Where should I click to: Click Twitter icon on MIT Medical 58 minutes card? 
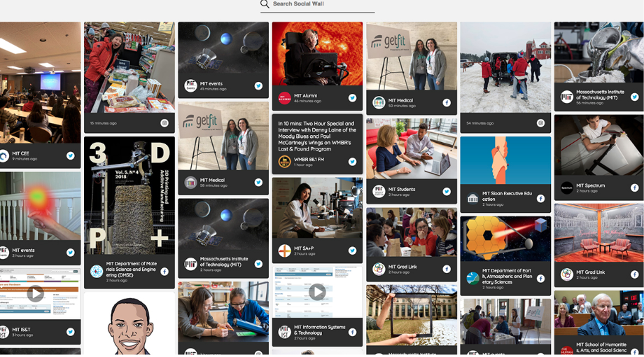(258, 183)
